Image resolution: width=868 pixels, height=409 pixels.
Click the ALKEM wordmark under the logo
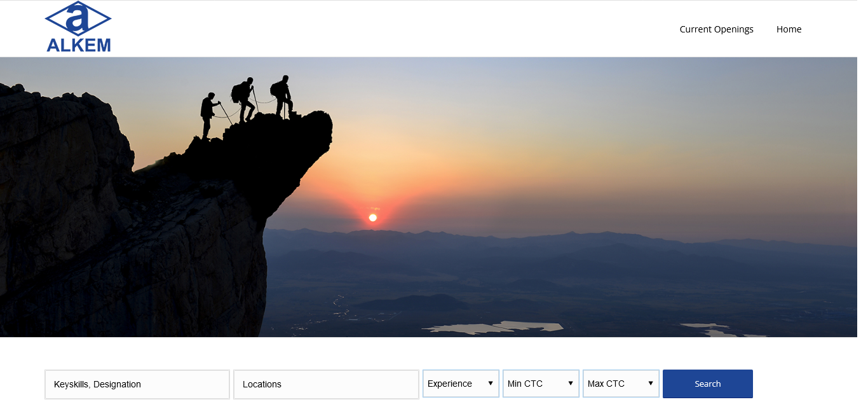(79, 45)
